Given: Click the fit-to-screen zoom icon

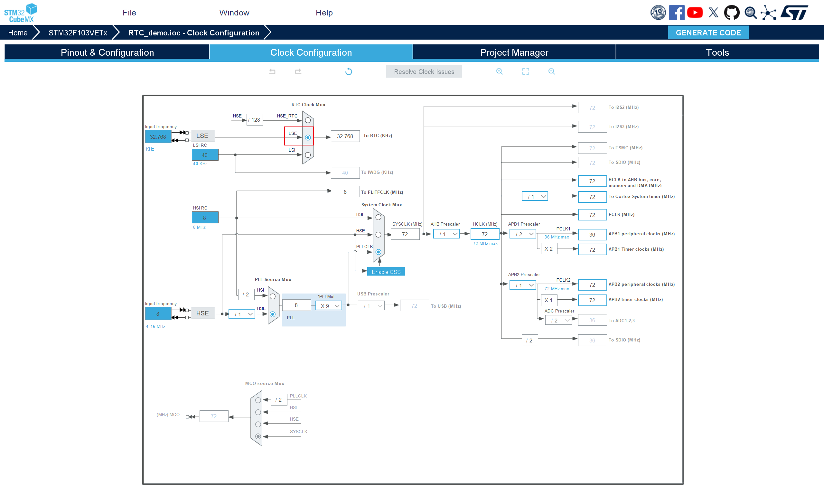Looking at the screenshot, I should coord(526,71).
